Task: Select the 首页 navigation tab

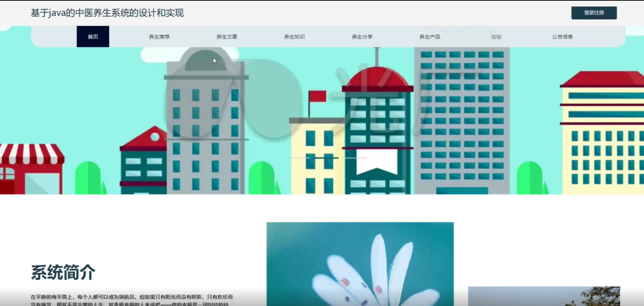Action: 93,37
